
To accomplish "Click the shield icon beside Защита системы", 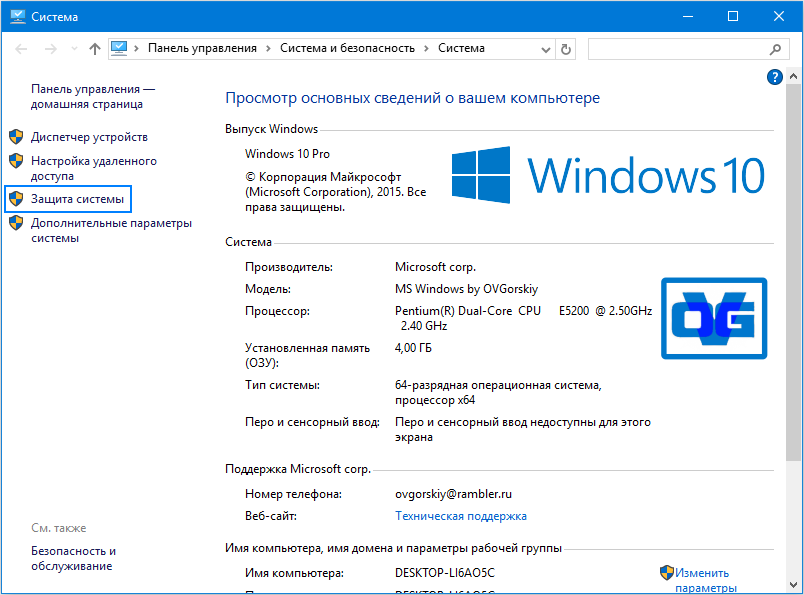I will click(x=14, y=199).
